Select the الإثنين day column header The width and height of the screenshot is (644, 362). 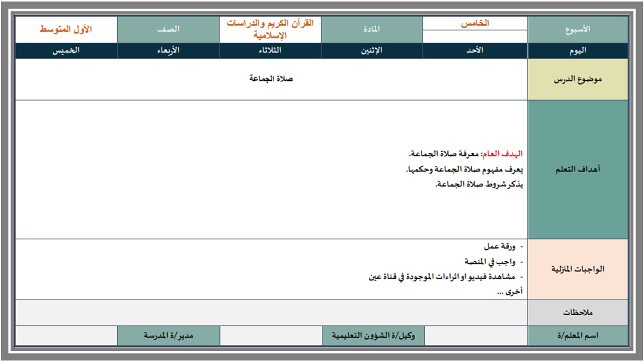coord(372,51)
